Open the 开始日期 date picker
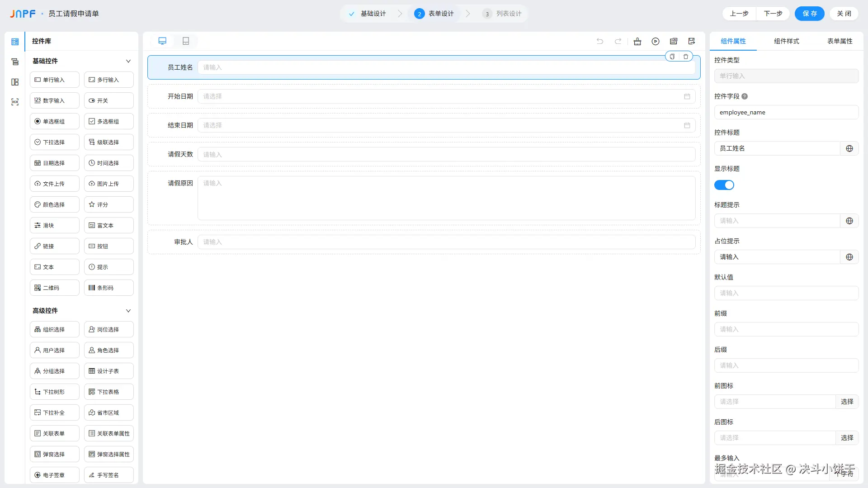 [446, 96]
